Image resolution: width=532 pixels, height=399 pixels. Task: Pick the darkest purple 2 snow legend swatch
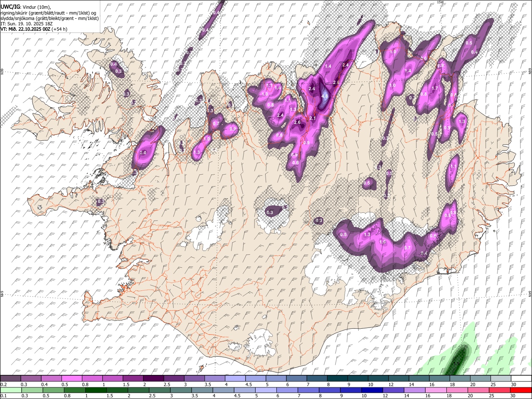tap(153, 378)
